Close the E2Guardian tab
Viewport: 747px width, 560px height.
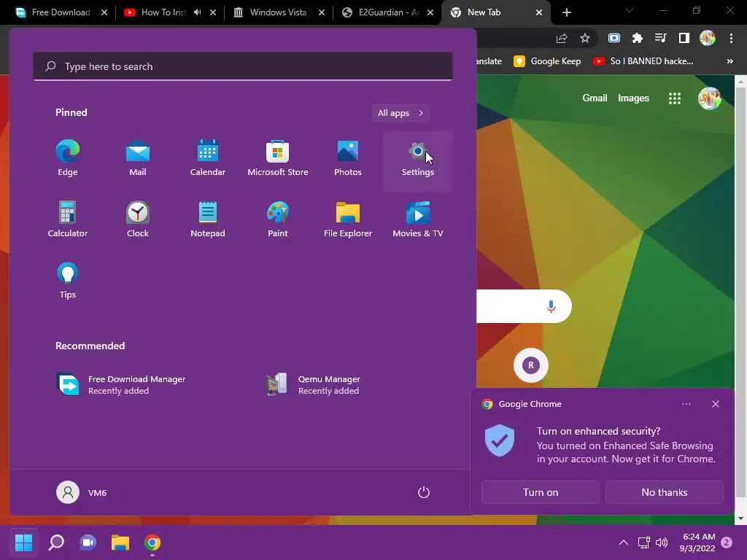click(430, 12)
